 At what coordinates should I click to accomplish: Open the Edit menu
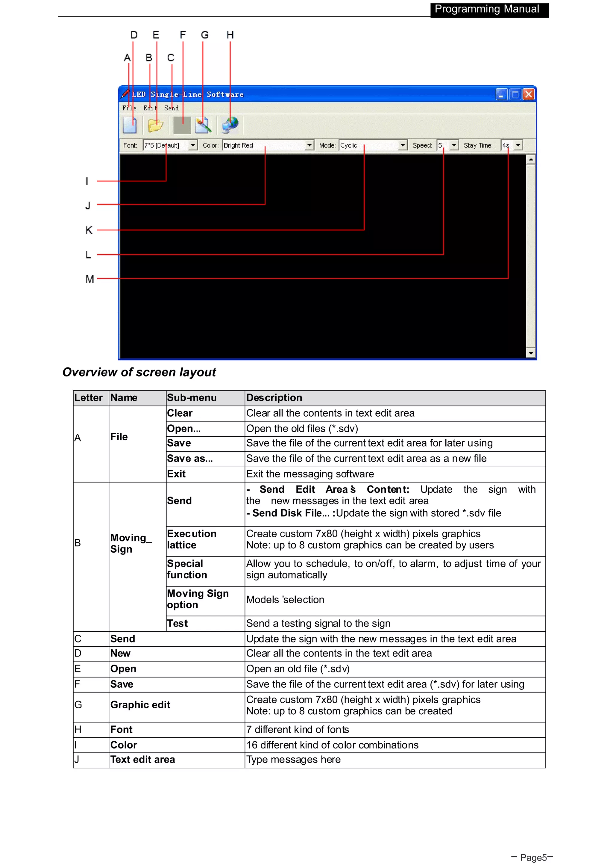(x=150, y=108)
